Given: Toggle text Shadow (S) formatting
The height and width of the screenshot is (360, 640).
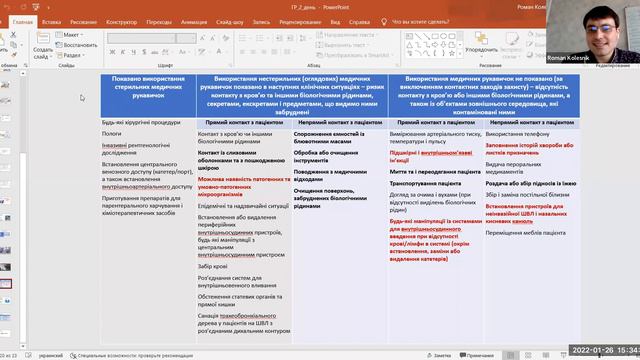Looking at the screenshot, I should tap(144, 52).
